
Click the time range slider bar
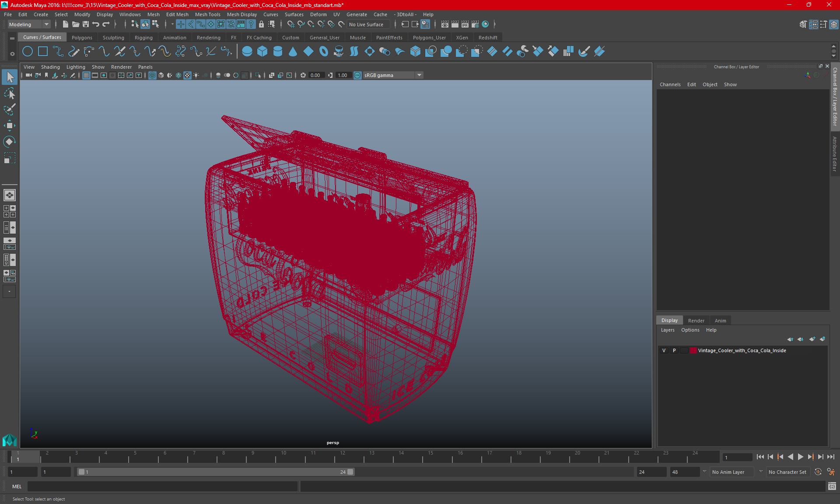pyautogui.click(x=216, y=472)
